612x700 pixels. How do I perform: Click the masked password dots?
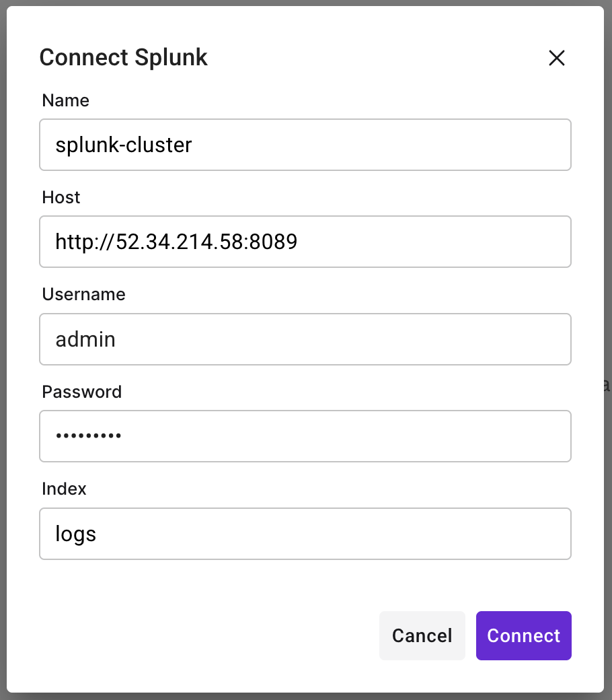click(x=88, y=436)
